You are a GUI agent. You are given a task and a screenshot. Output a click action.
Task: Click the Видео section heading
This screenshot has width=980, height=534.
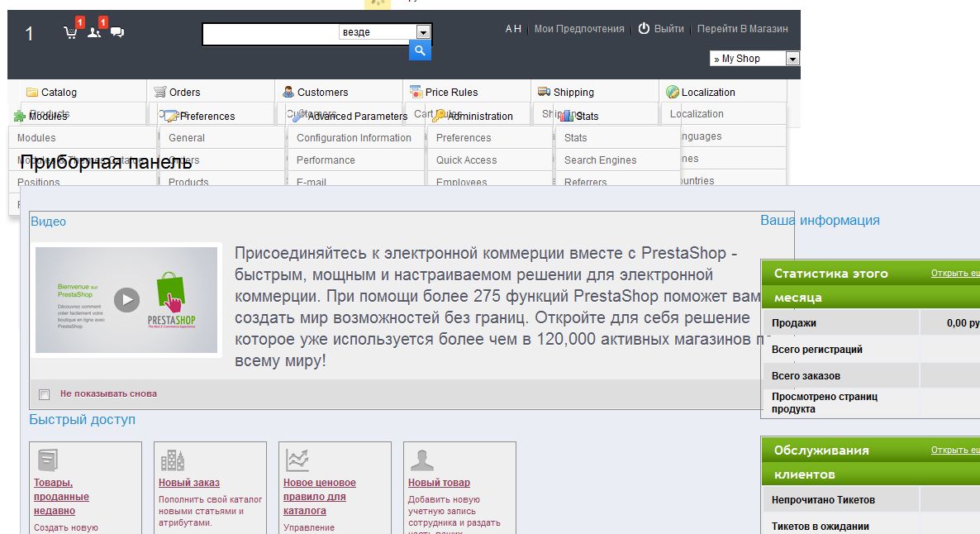48,222
